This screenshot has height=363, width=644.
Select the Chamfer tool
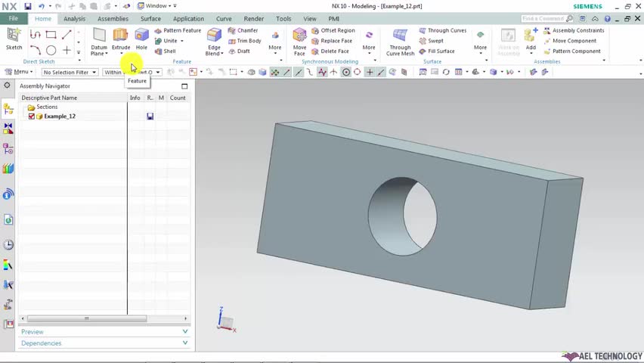(243, 31)
